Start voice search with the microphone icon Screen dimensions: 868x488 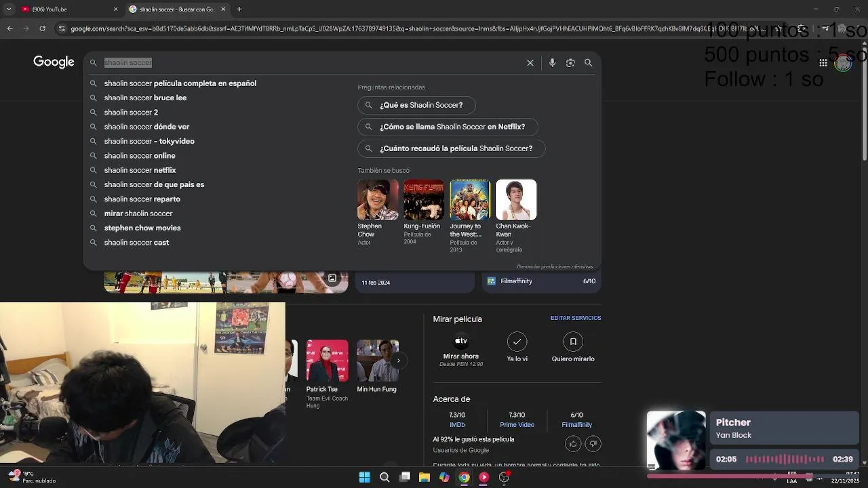552,62
